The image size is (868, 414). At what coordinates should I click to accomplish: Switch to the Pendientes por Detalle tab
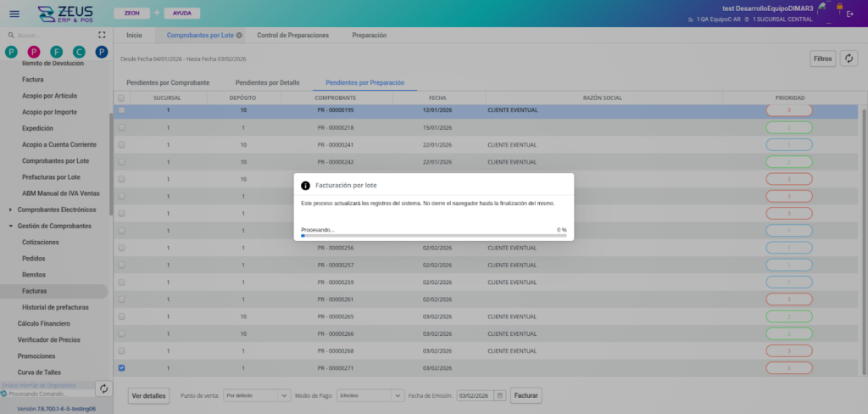point(267,83)
